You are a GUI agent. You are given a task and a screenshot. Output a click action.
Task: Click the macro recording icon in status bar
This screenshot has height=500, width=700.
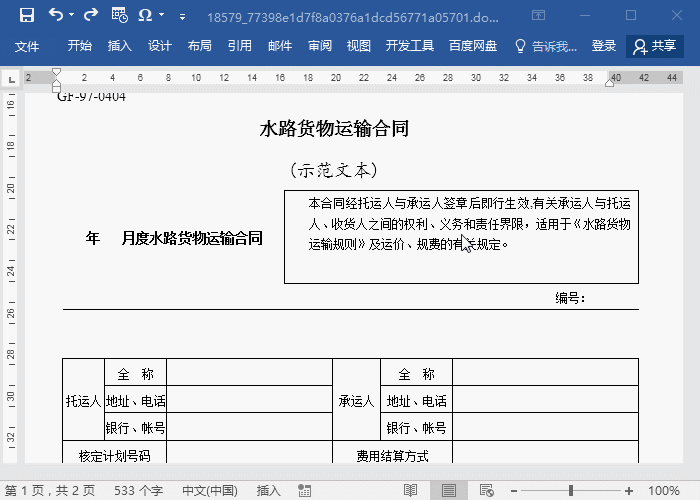[304, 490]
